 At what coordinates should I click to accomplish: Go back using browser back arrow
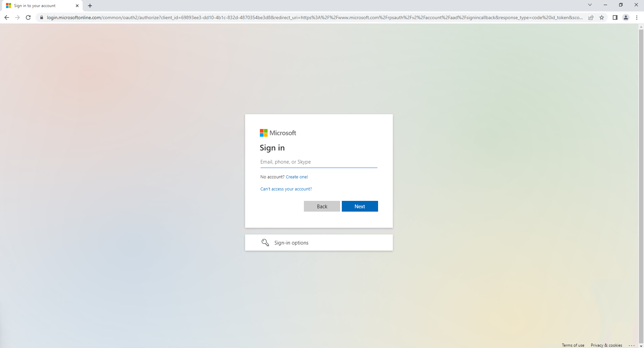(7, 17)
